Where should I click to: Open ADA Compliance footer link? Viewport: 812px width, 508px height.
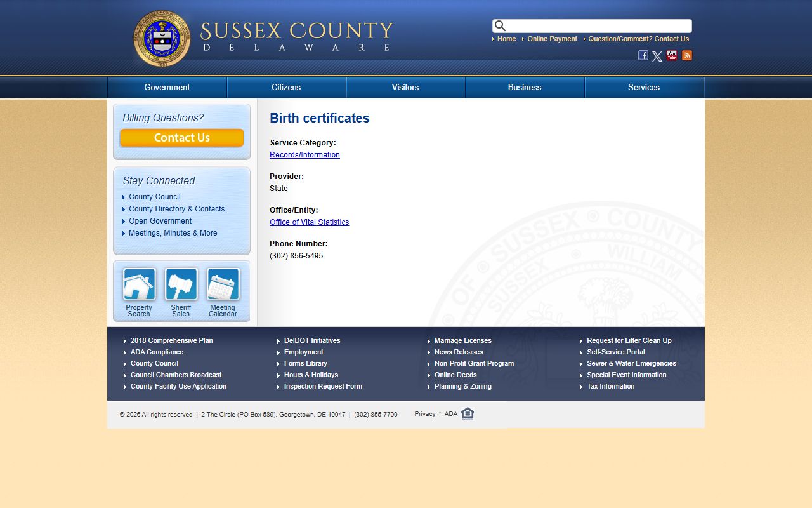click(157, 352)
